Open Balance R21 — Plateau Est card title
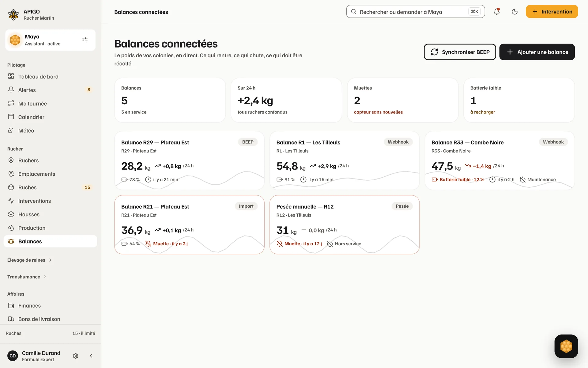This screenshot has width=588, height=368. 155,207
